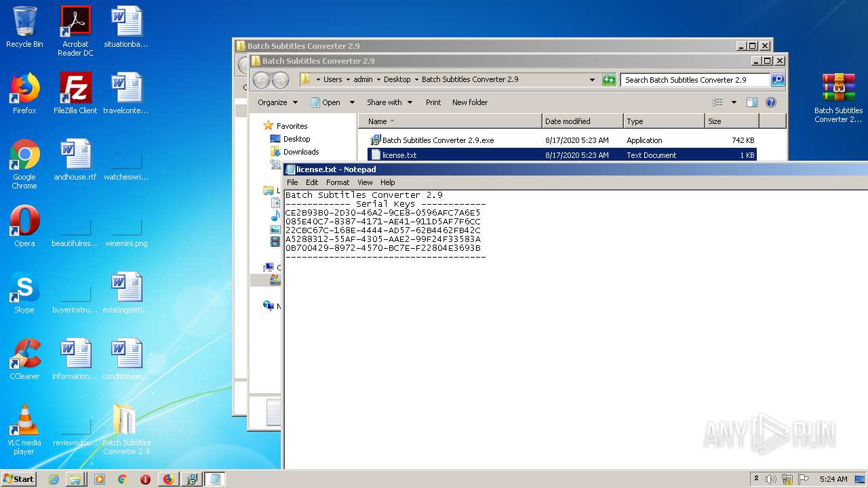Click the Windows Media Player taskbar icon
868x488 pixels.
tap(100, 479)
